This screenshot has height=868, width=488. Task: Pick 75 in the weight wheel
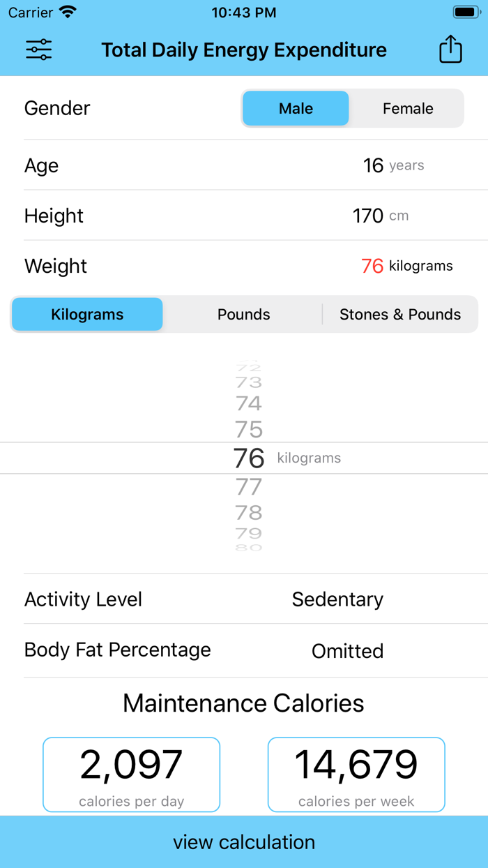249,429
